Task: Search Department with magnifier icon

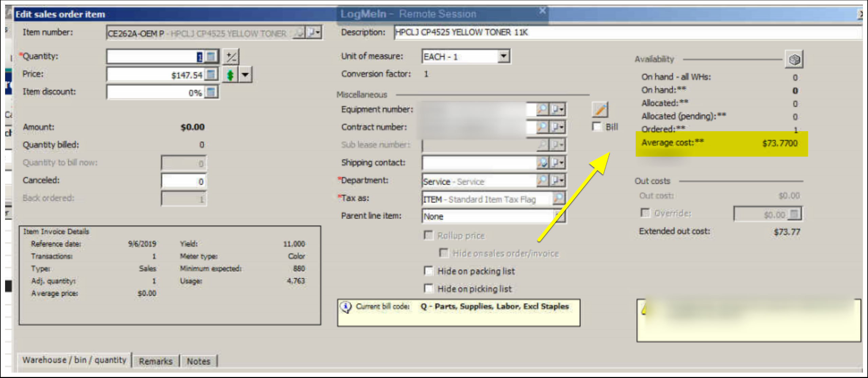Action: (x=543, y=180)
